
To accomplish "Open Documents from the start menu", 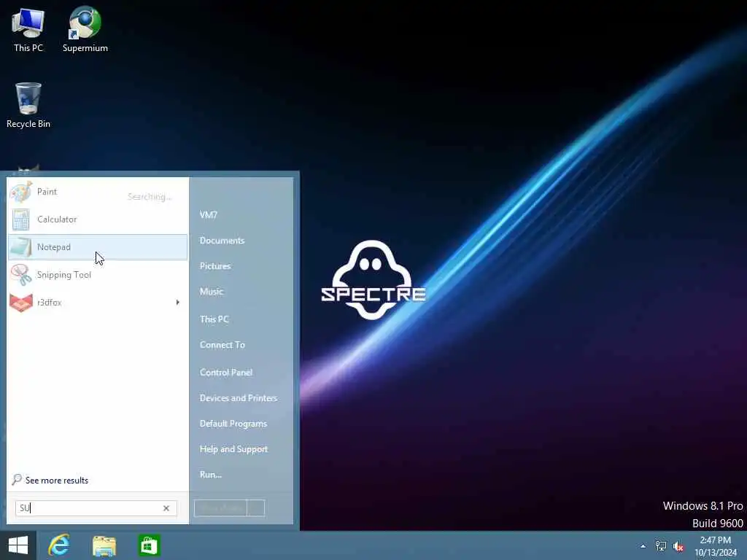I will 222,241.
